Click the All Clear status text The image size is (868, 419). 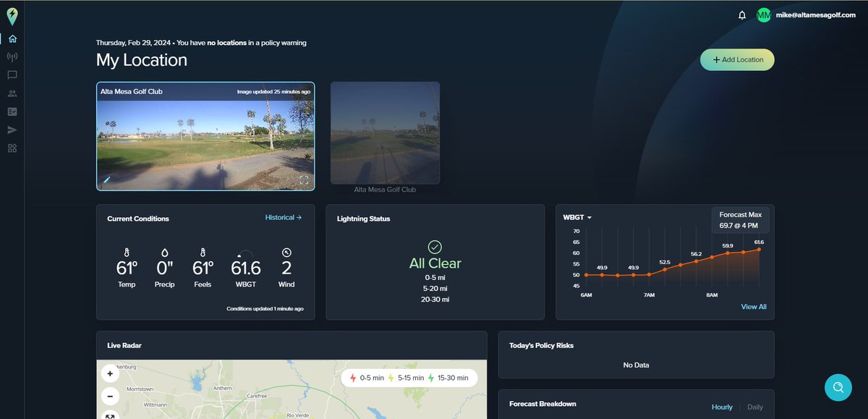pyautogui.click(x=435, y=263)
